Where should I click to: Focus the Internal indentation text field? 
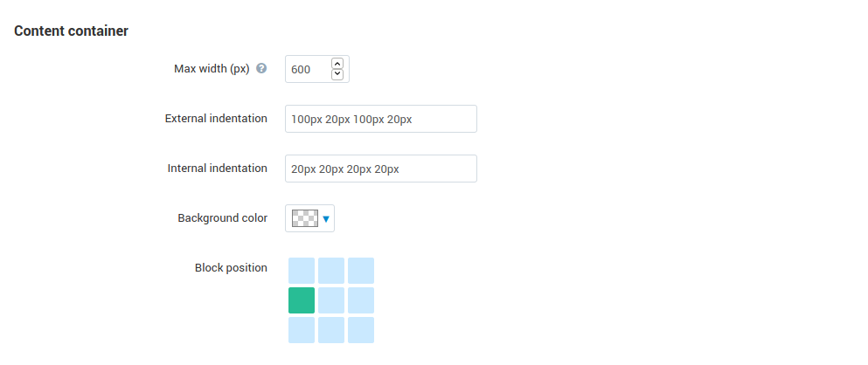click(381, 169)
